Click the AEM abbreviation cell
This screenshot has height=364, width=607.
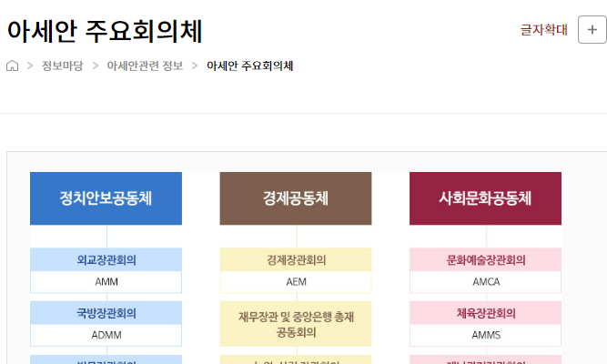296,282
